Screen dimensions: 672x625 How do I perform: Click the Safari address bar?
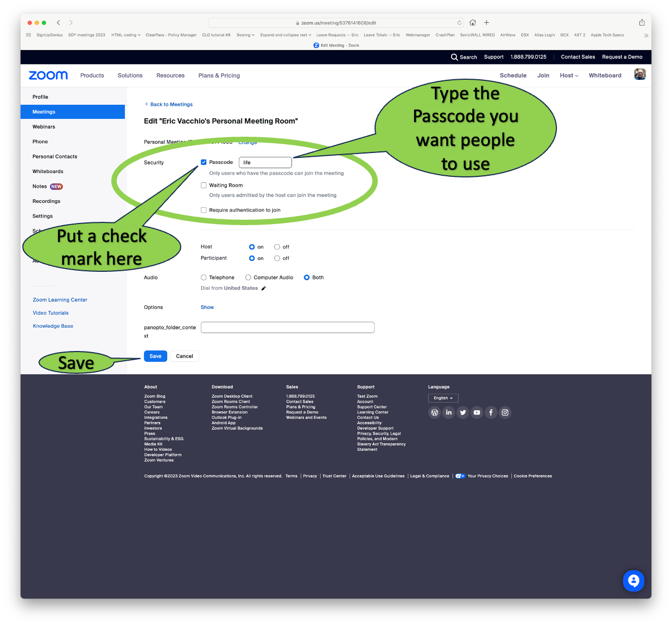(x=336, y=23)
